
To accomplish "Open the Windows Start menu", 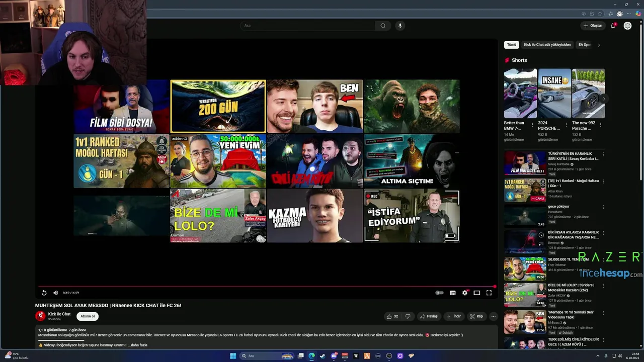I will 233,356.
